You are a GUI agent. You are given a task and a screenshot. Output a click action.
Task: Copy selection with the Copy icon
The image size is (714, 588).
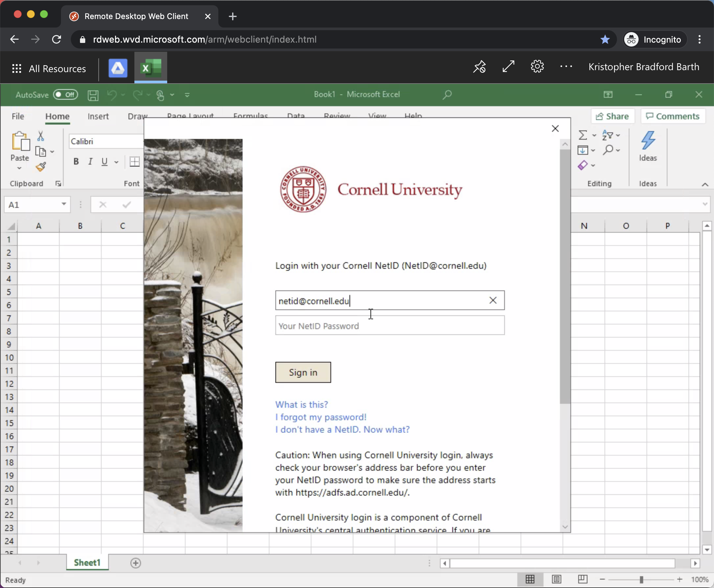(x=41, y=151)
